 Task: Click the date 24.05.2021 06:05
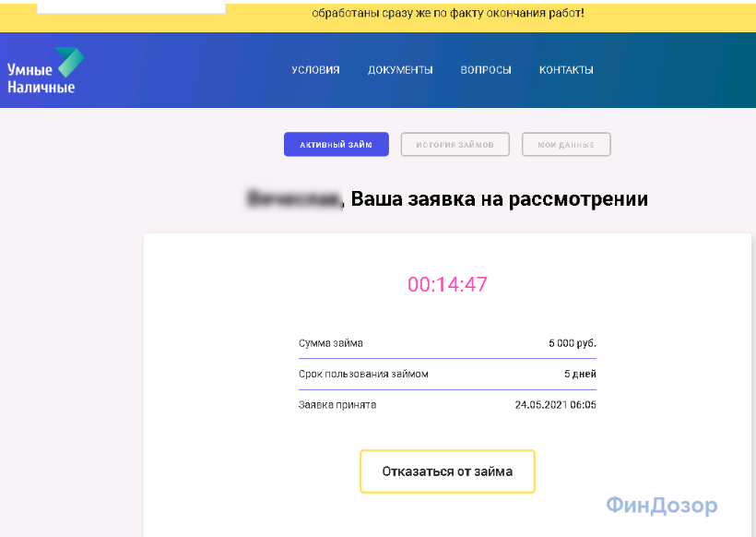[555, 404]
